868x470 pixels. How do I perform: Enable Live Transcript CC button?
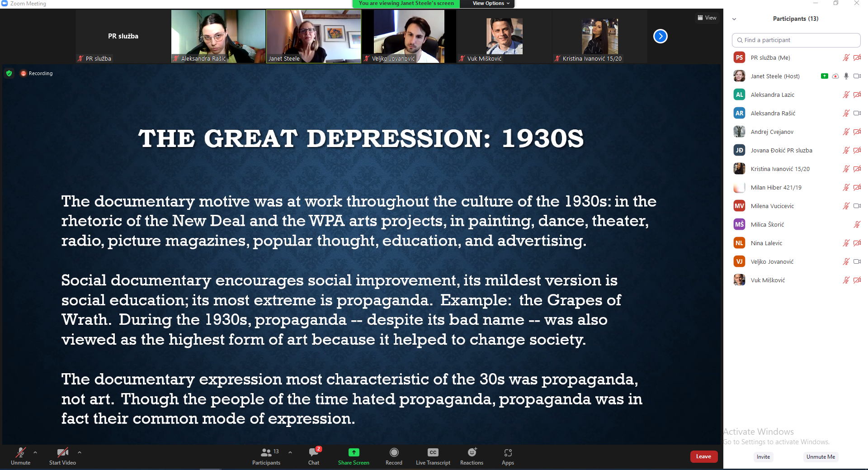point(433,456)
